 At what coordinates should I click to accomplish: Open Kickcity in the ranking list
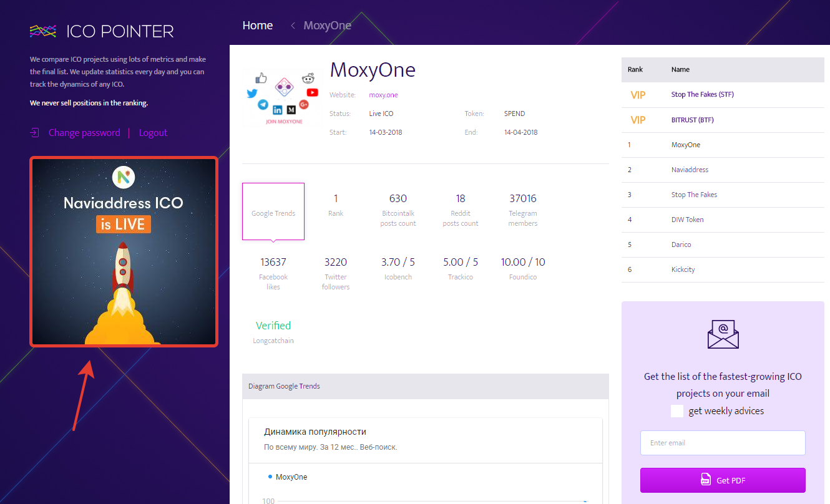tap(683, 269)
